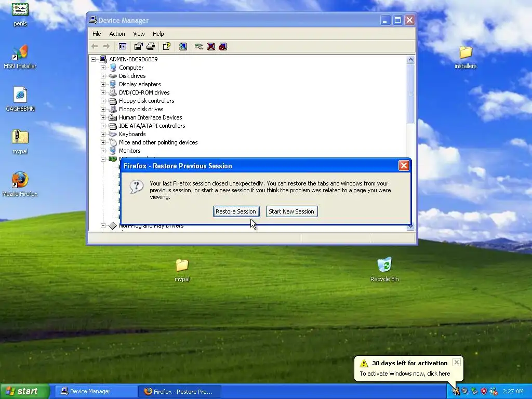The image size is (532, 399).
Task: Click the Disable device toolbar icon
Action: [x=223, y=46]
